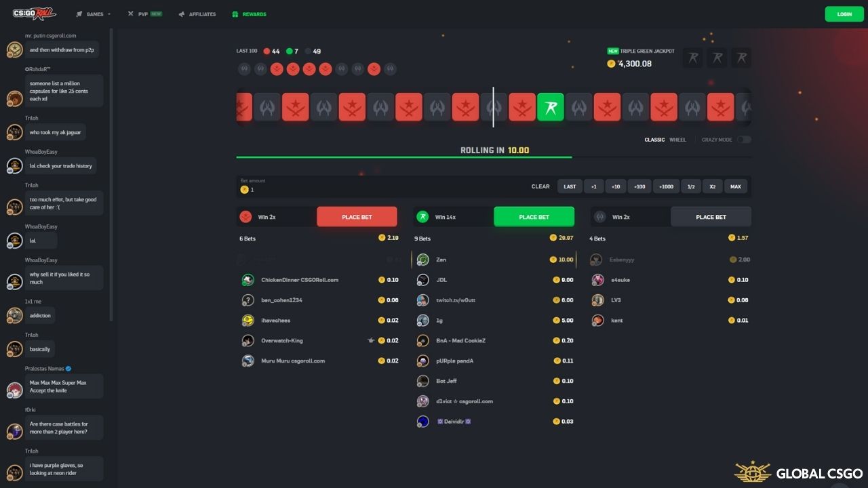The height and width of the screenshot is (488, 868).
Task: Open LV3's avatar
Action: 597,300
